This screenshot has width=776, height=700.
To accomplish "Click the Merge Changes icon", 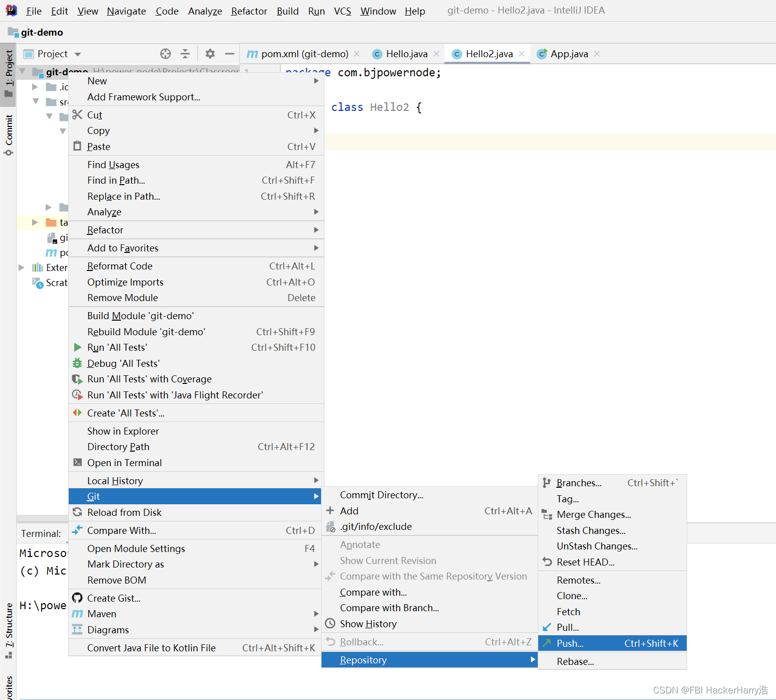I will [547, 514].
